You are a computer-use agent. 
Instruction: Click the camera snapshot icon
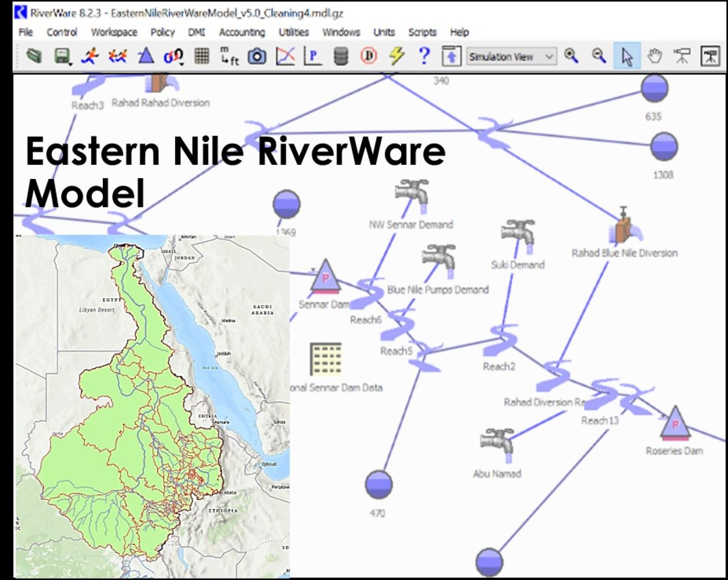point(257,56)
